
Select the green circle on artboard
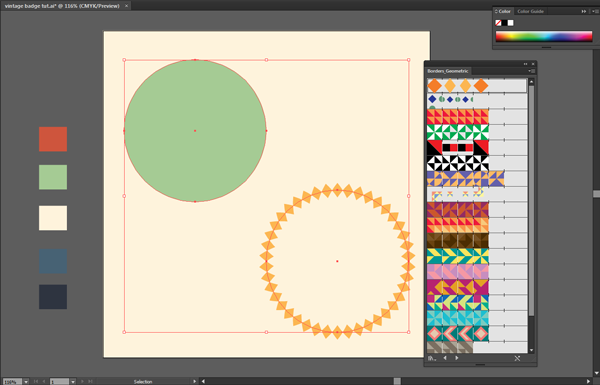(x=195, y=131)
